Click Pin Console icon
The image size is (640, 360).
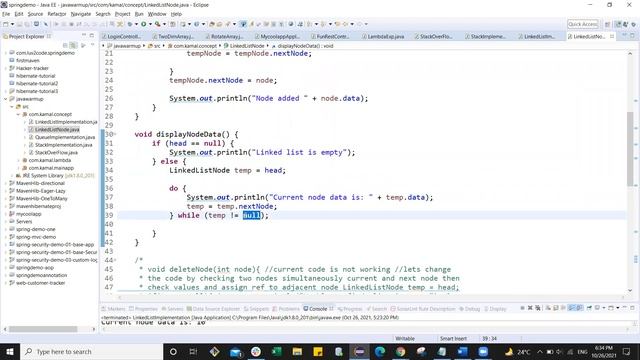(x=589, y=308)
